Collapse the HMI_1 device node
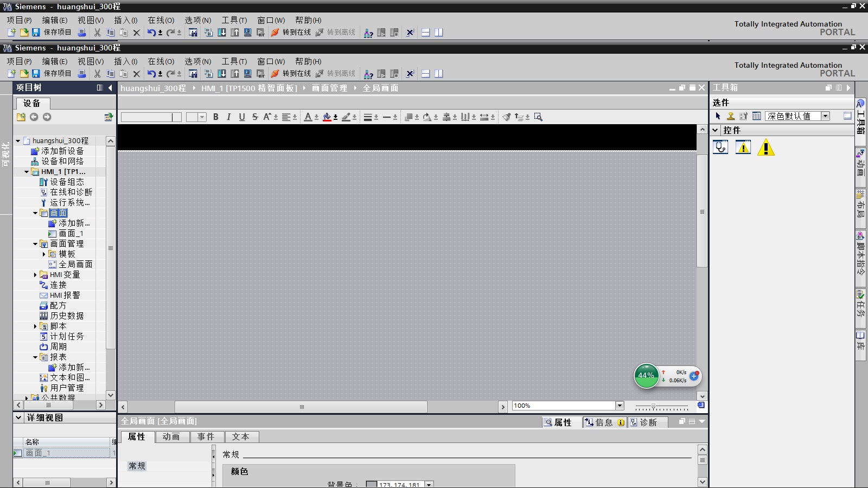This screenshot has width=868, height=488. (x=27, y=172)
